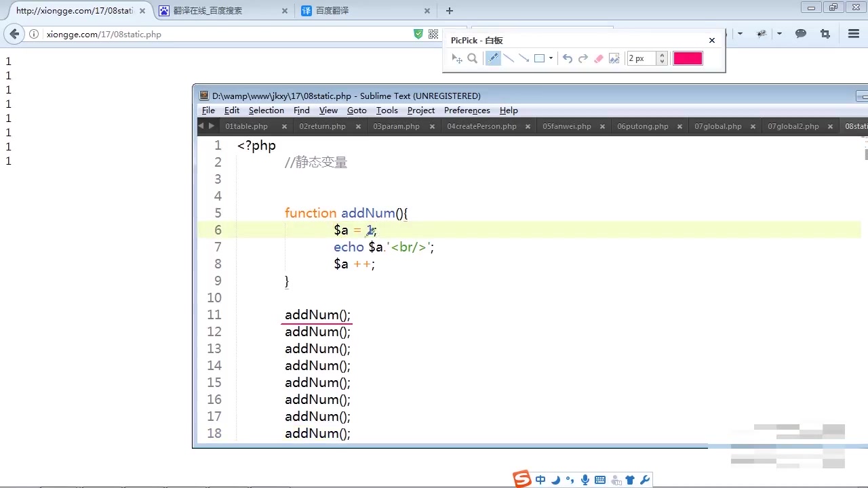Open the Help menu in Sublime Text
This screenshot has height=488, width=868.
click(x=509, y=110)
